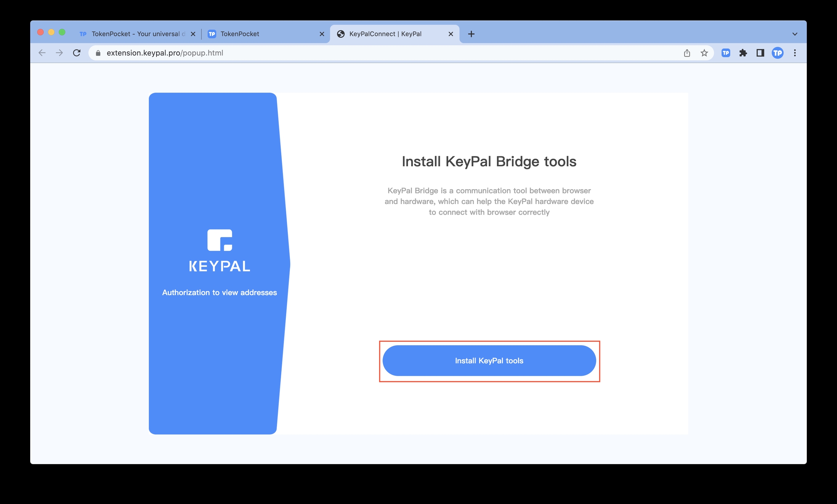Bookmark this page with the star
This screenshot has height=504, width=837.
(x=704, y=53)
